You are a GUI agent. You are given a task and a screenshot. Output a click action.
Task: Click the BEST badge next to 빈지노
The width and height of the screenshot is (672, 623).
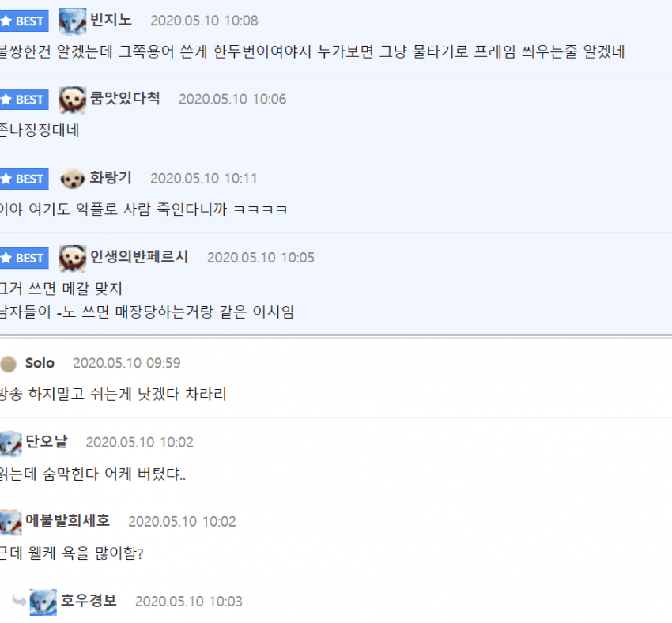(x=24, y=21)
